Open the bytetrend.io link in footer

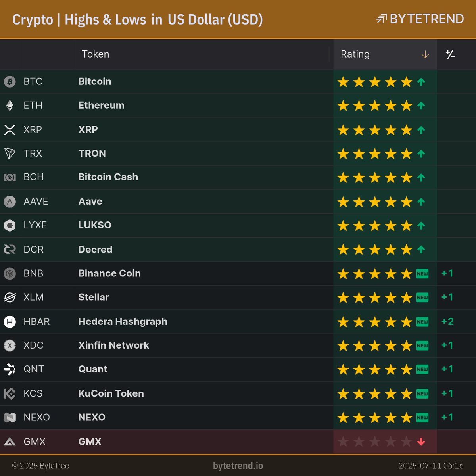238,466
